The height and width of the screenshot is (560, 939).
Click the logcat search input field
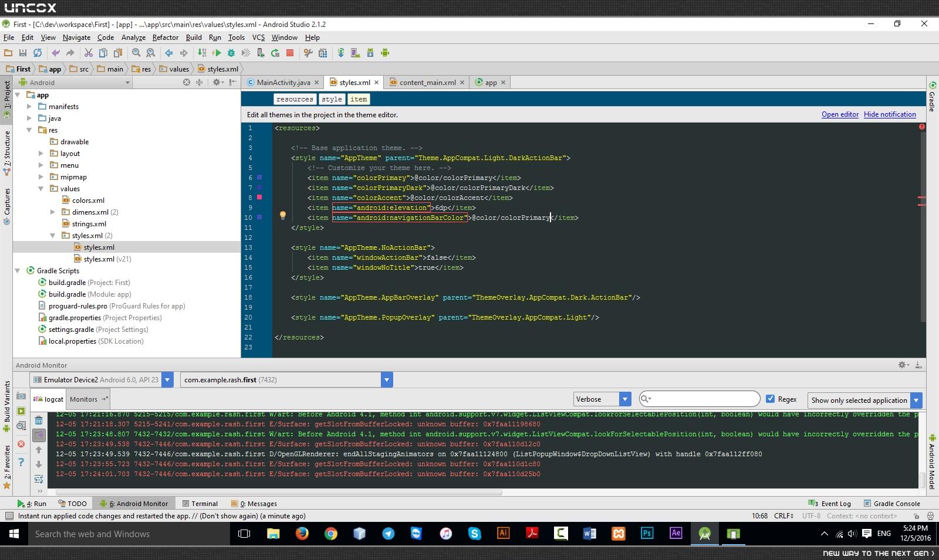[700, 399]
